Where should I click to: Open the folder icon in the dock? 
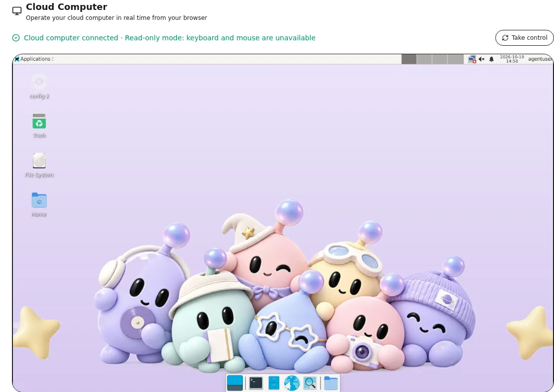coord(331,383)
